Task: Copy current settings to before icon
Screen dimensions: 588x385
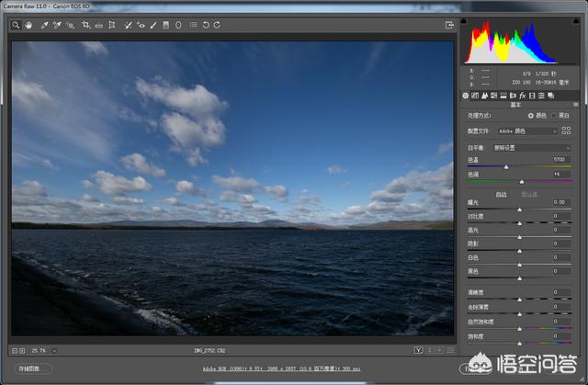Action: pos(439,350)
